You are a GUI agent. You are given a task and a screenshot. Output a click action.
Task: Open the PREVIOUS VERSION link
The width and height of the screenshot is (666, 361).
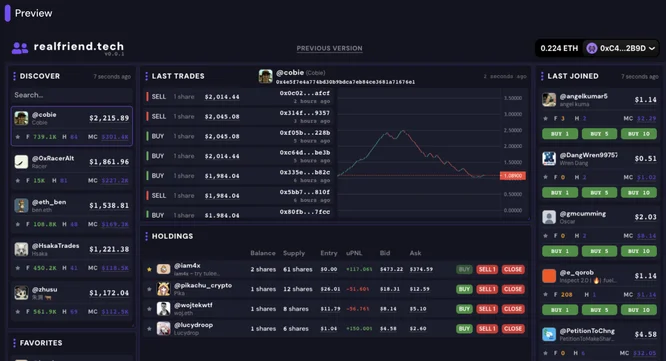330,48
